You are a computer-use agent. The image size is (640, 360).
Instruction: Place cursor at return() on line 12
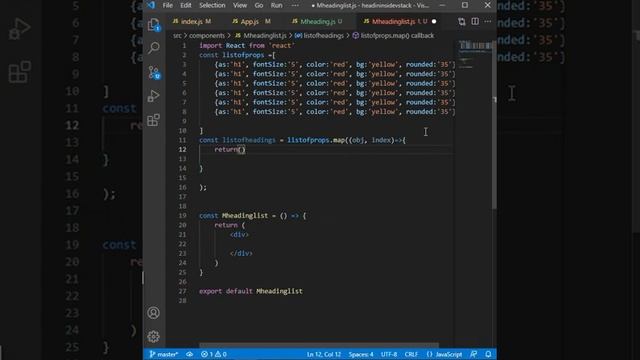[230, 150]
